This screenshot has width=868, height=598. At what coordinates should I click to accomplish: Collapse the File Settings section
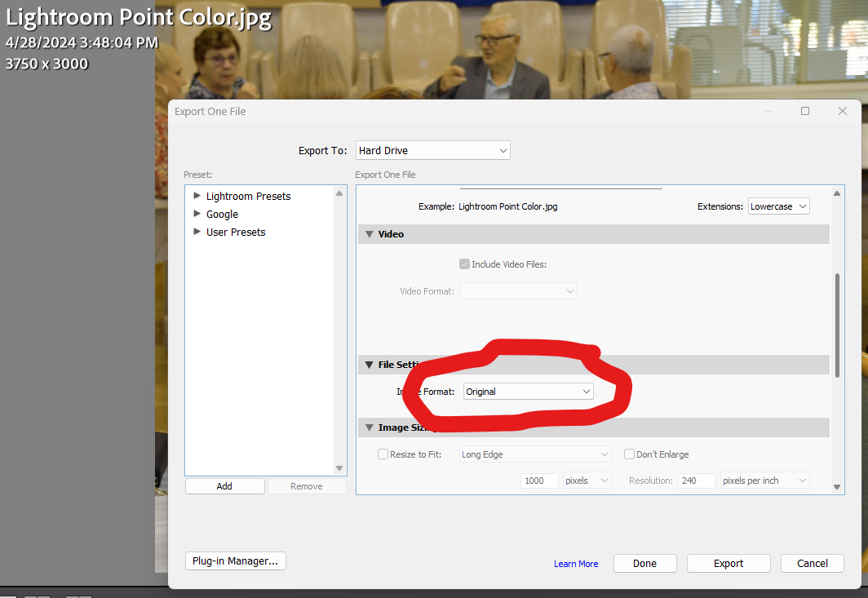tap(370, 365)
